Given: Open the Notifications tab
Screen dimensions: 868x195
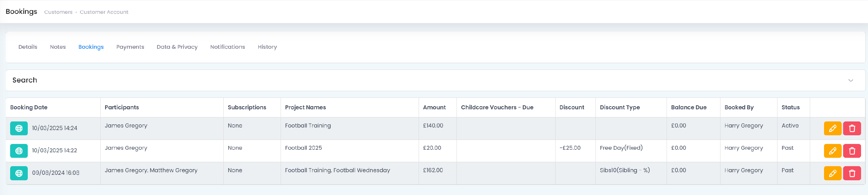Looking at the screenshot, I should coord(227,47).
